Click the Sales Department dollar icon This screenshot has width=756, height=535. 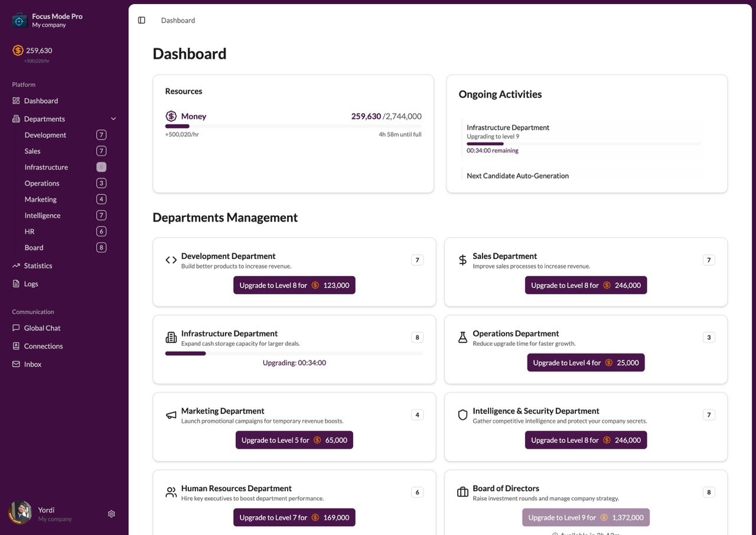pyautogui.click(x=462, y=259)
